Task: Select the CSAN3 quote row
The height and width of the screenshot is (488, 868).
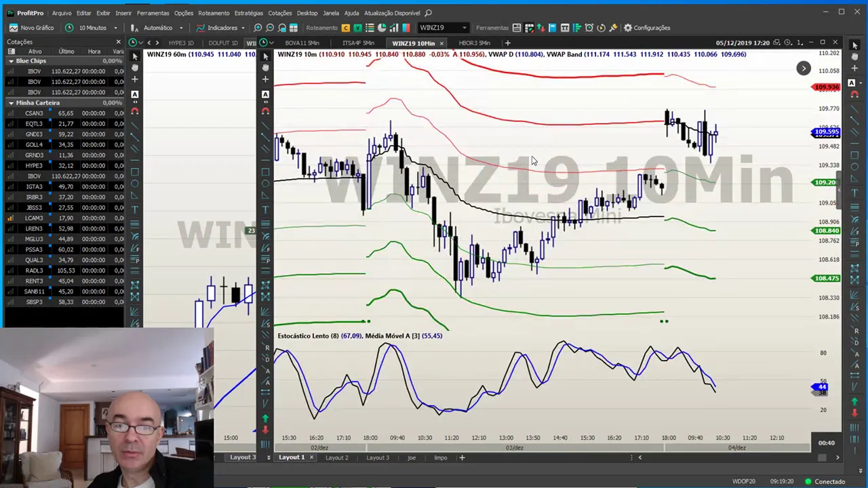Action: click(x=64, y=113)
